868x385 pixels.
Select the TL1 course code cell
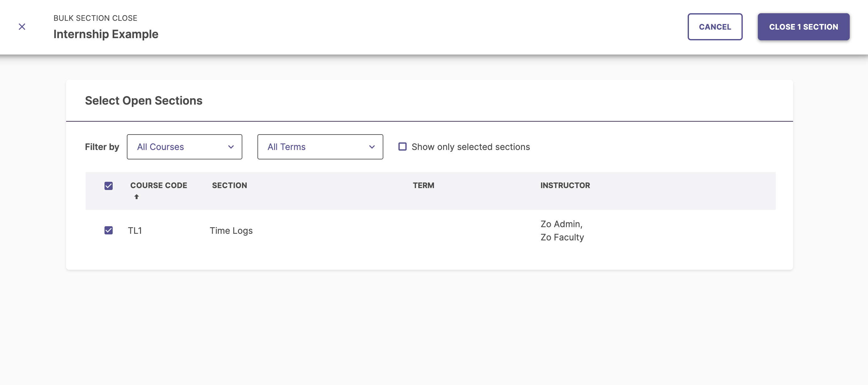(x=135, y=230)
